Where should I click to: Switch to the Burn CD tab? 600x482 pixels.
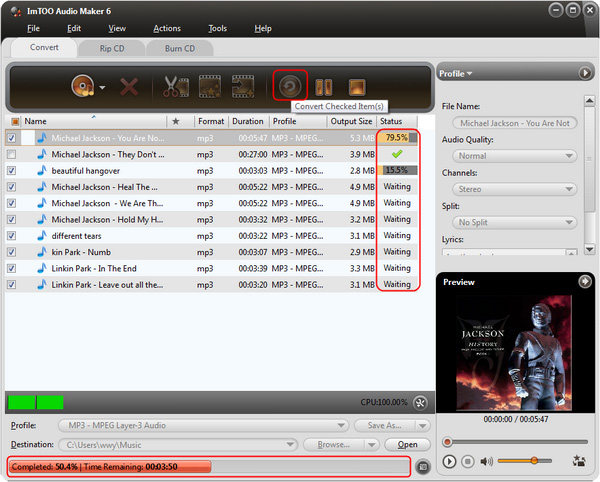pos(180,49)
